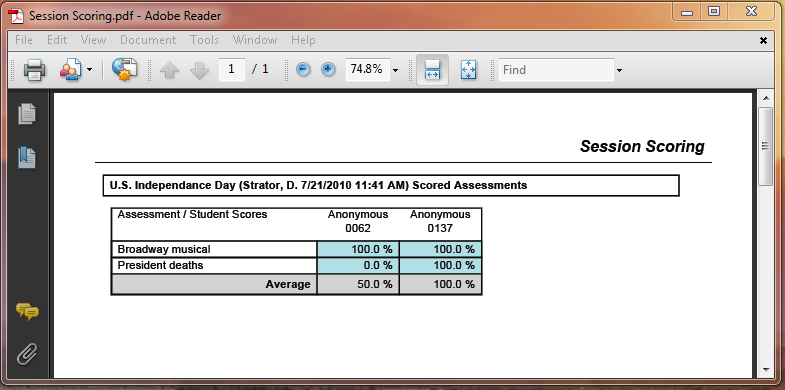Expand the Find options dropdown arrow

(x=619, y=70)
